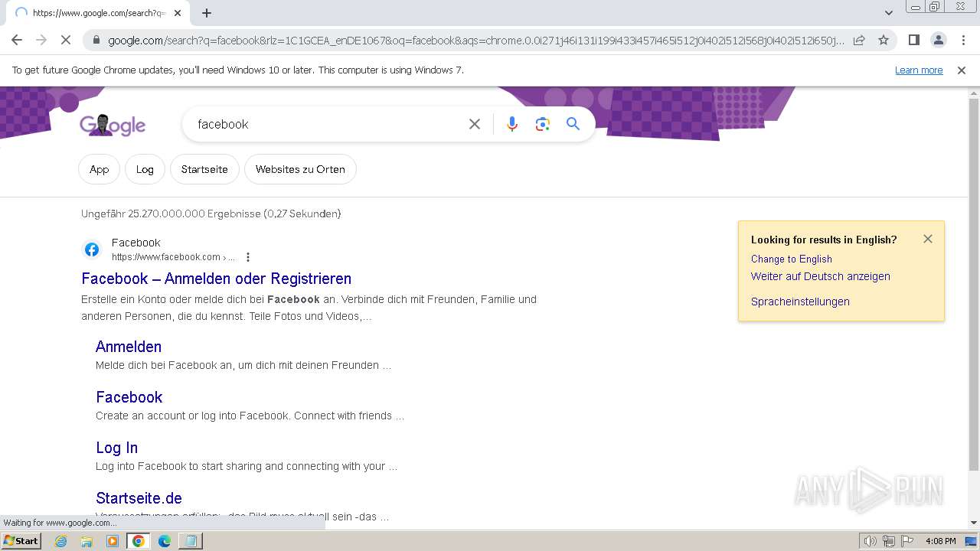Screen dimensions: 980x551
Task: Start a voice search with the microphone
Action: tap(512, 124)
